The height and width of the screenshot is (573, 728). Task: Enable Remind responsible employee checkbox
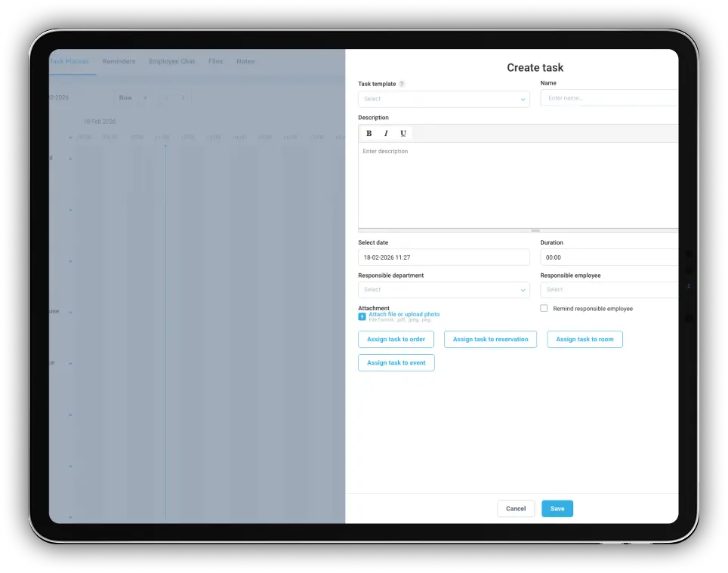pos(544,309)
